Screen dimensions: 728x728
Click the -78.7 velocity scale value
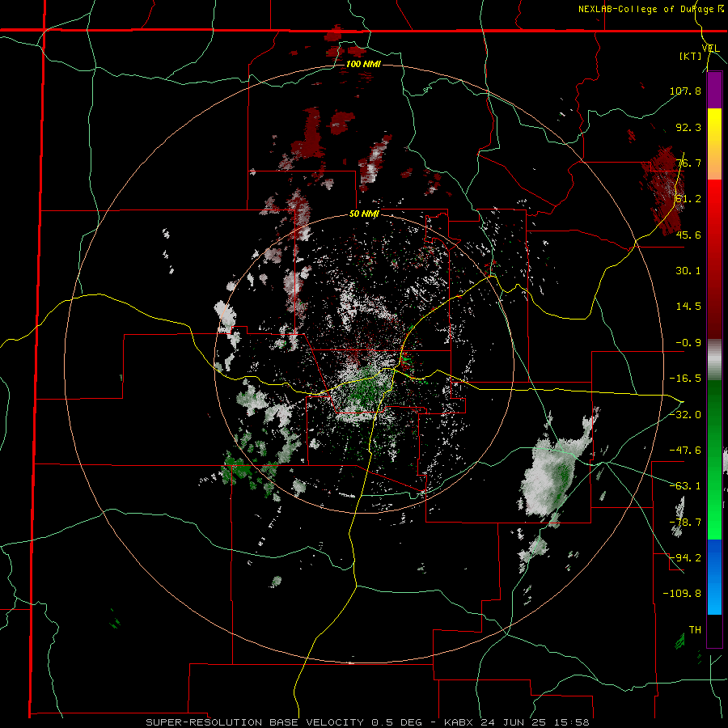click(x=685, y=523)
